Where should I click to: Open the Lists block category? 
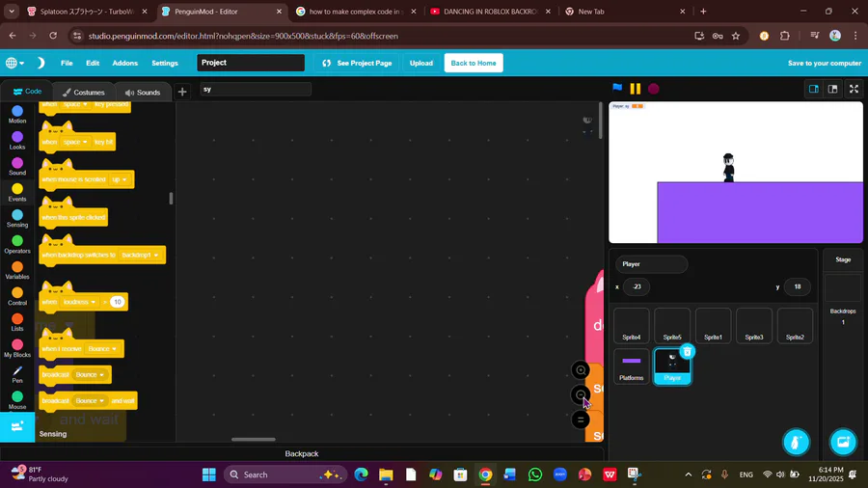click(x=17, y=322)
